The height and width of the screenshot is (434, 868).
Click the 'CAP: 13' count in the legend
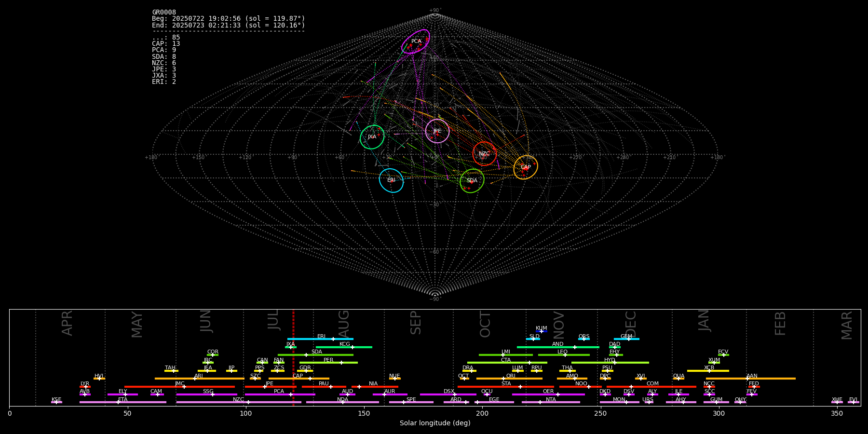pos(166,44)
